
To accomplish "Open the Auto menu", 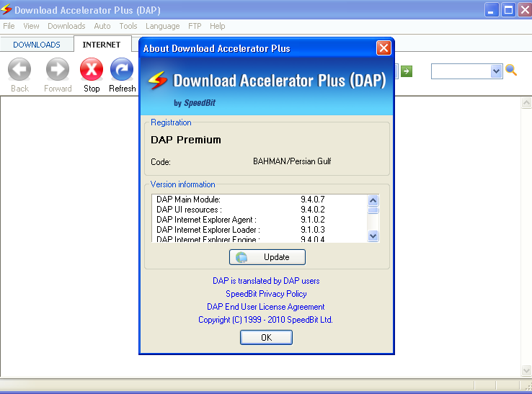I will (x=102, y=26).
